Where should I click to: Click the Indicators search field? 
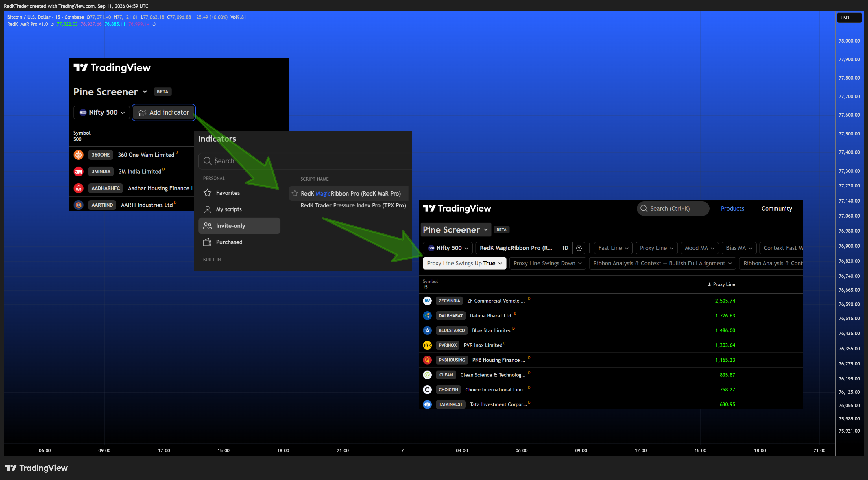coord(305,161)
